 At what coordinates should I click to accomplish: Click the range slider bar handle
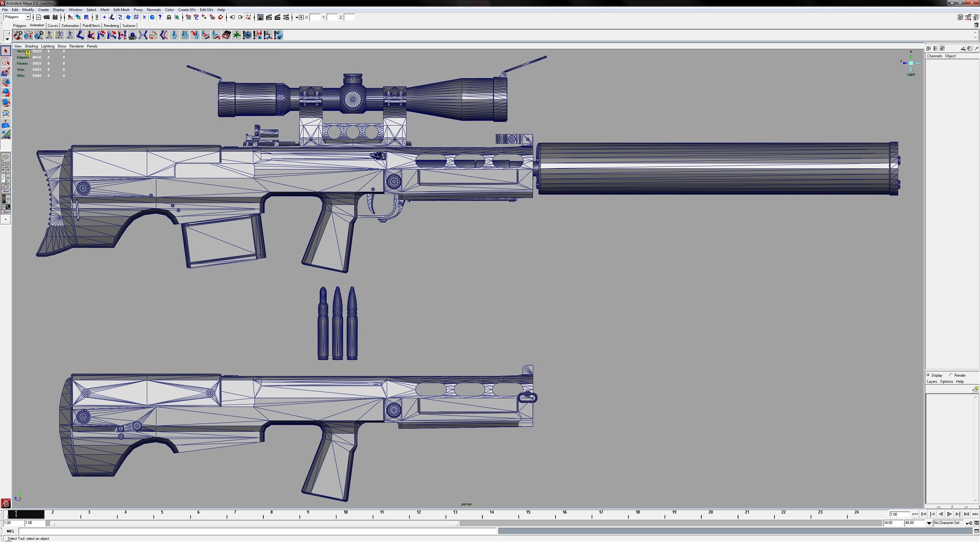53,523
